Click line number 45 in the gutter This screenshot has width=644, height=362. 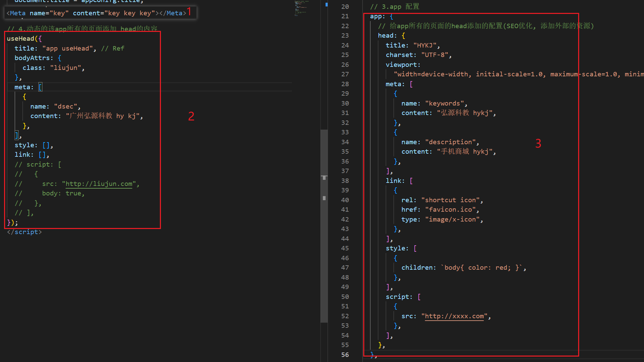345,248
